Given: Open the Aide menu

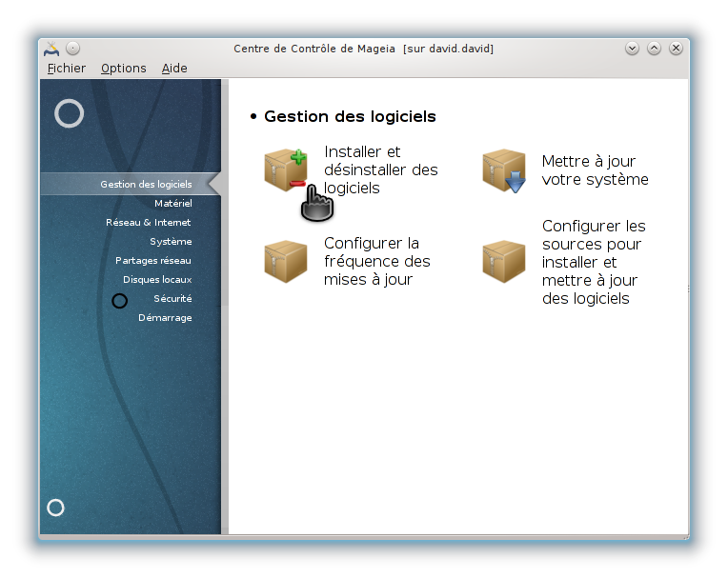Looking at the screenshot, I should click(x=174, y=69).
